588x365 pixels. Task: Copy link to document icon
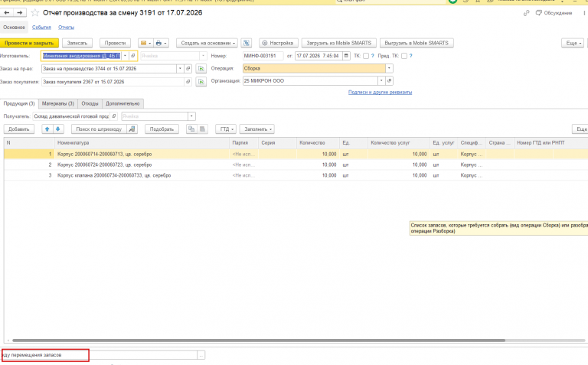click(527, 13)
